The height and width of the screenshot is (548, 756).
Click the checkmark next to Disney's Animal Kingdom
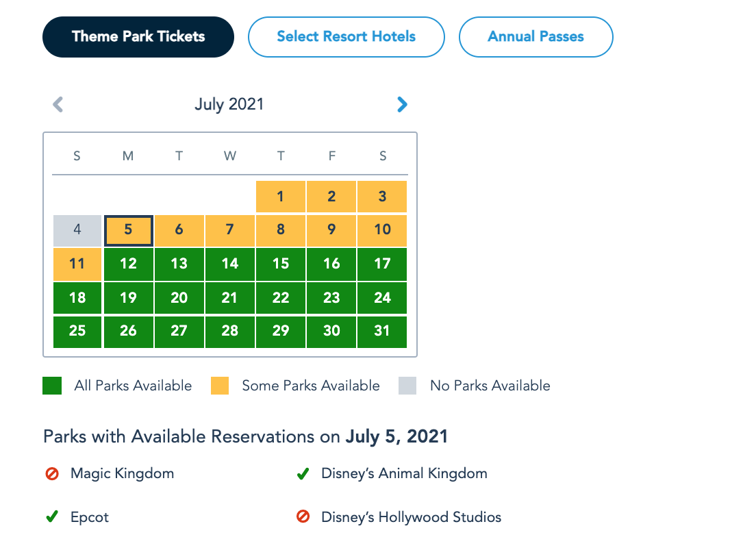click(303, 473)
